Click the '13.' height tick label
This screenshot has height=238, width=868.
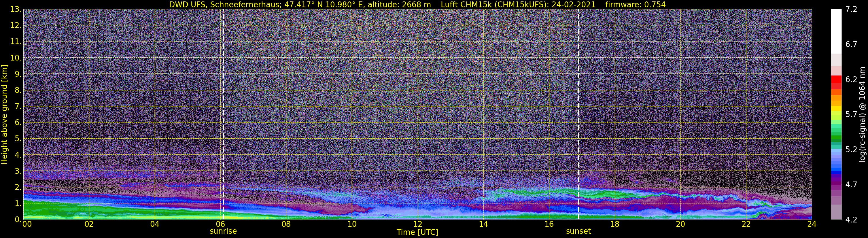[x=16, y=9]
